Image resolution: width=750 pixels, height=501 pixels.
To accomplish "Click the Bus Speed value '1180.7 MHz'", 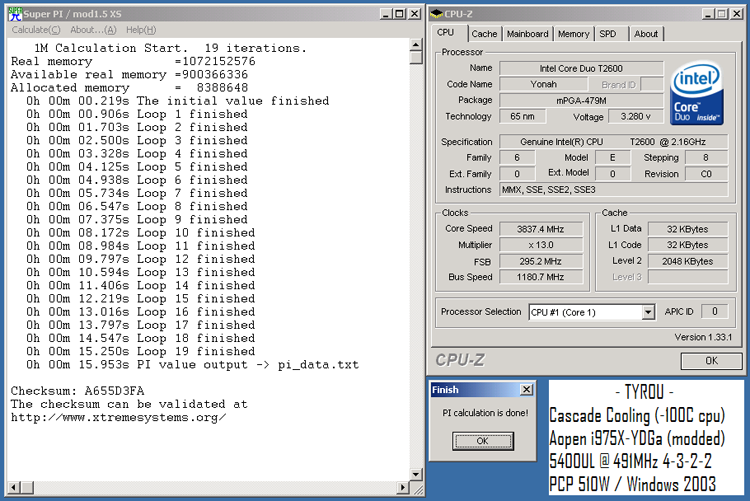I will coord(540,277).
